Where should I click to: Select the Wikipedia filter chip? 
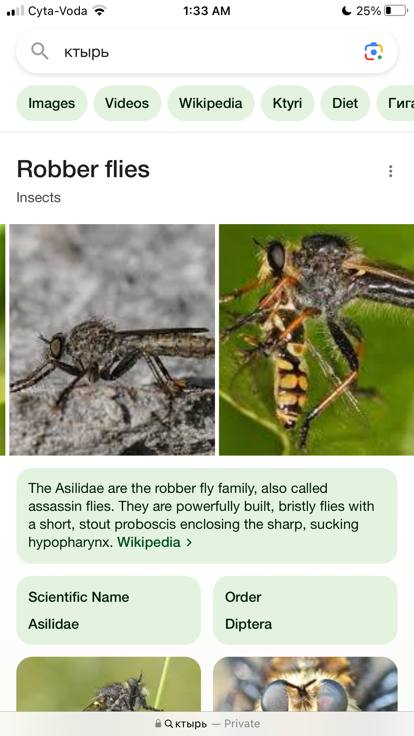[x=211, y=103]
